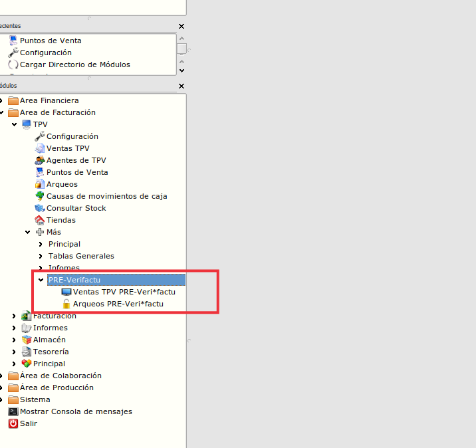The height and width of the screenshot is (448, 476).
Task: Close the recents panel with its X
Action: pyautogui.click(x=181, y=26)
